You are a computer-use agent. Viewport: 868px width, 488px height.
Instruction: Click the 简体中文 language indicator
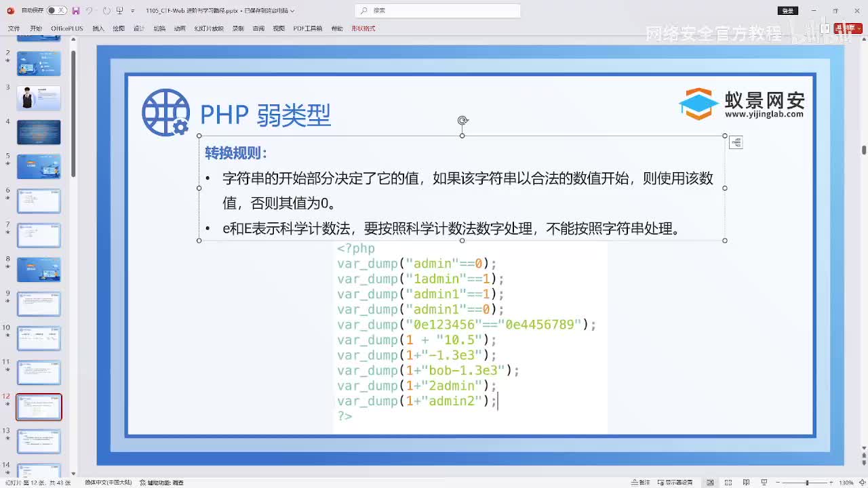click(108, 483)
